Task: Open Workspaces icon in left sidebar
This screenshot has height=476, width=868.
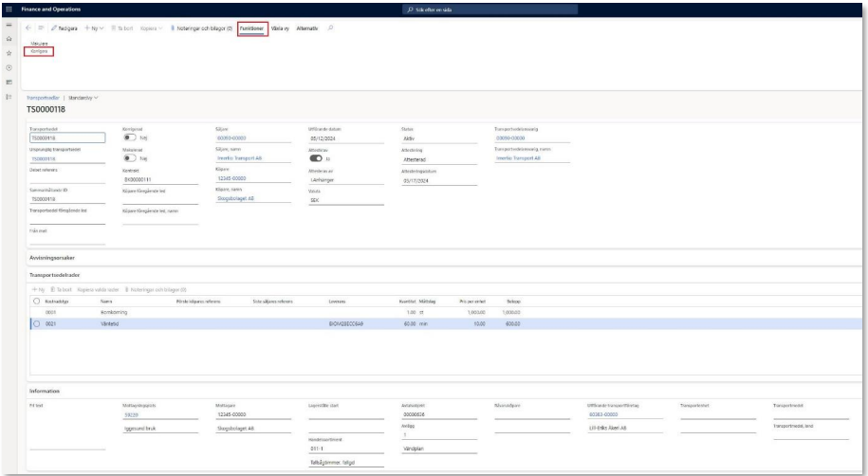Action: point(9,82)
